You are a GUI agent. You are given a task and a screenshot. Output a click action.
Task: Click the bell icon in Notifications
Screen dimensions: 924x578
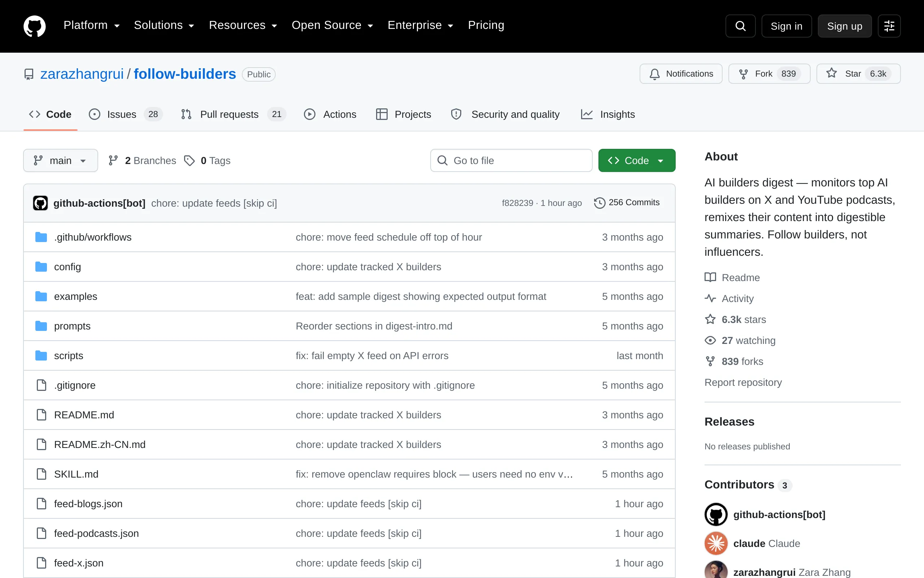654,74
